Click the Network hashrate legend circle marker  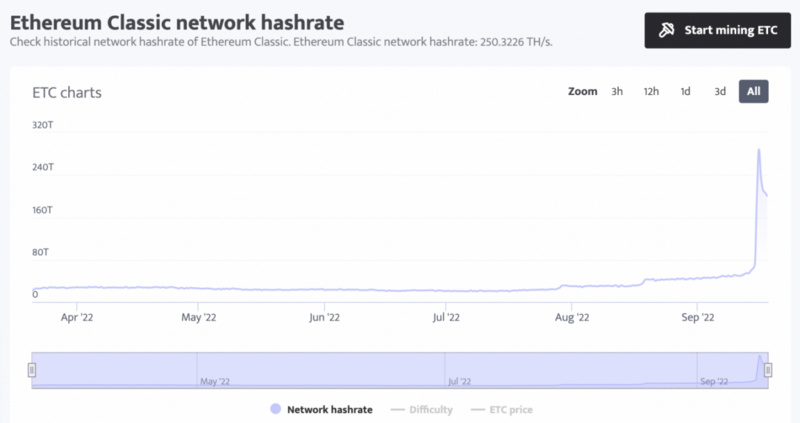pos(275,410)
